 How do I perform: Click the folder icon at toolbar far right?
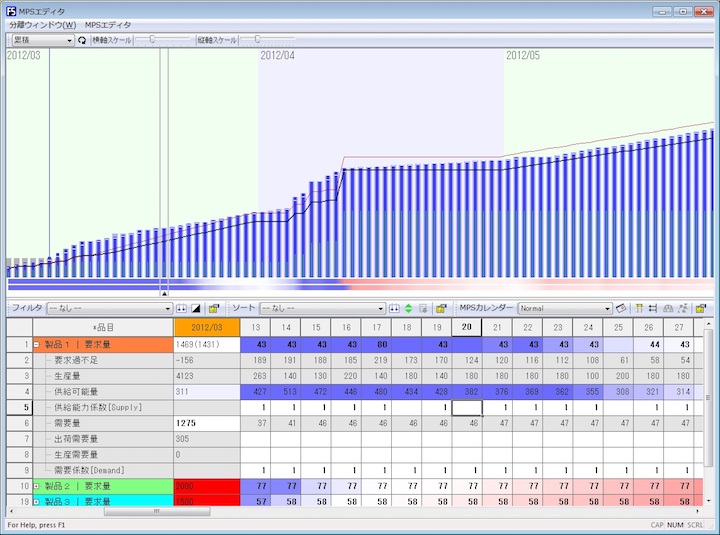coord(701,309)
